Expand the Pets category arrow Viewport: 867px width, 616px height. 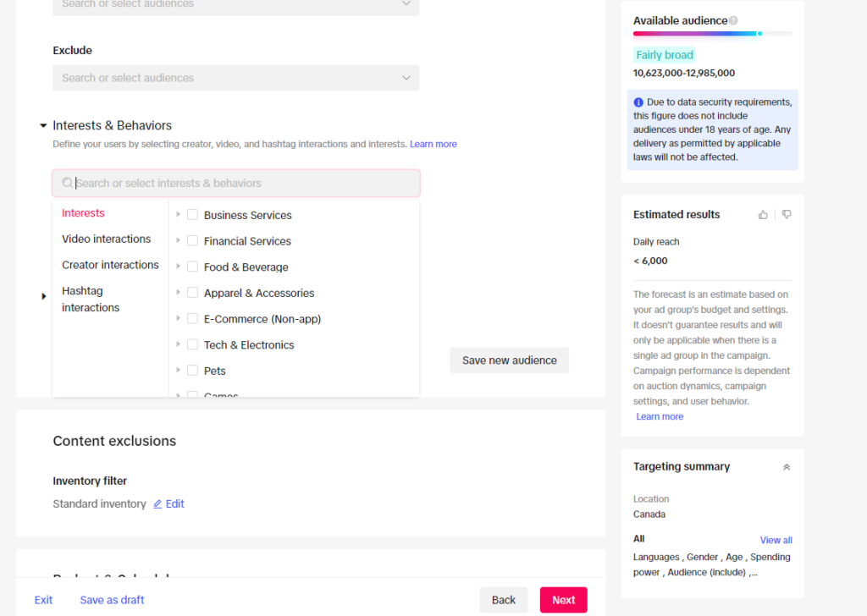point(178,370)
